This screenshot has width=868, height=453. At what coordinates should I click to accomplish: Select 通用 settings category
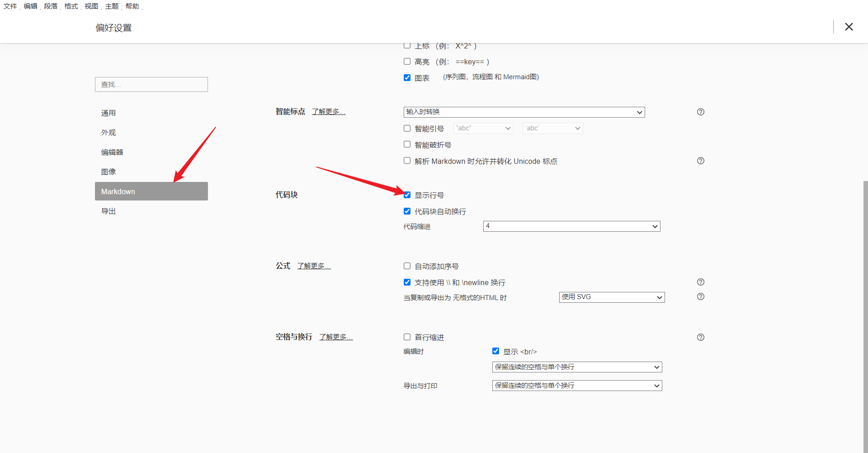pyautogui.click(x=151, y=113)
